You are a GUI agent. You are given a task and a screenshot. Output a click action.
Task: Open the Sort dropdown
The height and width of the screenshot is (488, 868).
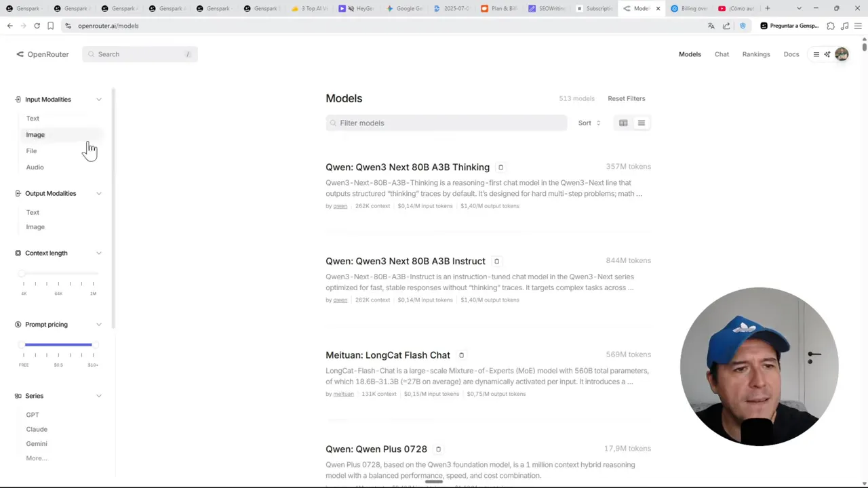click(589, 123)
